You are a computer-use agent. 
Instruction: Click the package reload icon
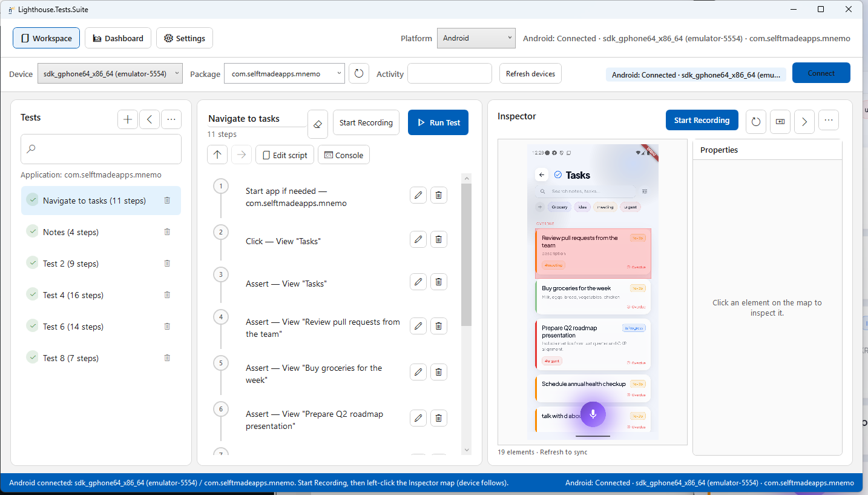[359, 73]
